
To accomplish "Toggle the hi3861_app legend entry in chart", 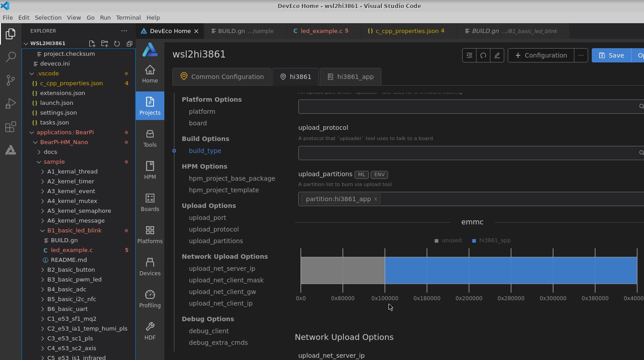I will [x=491, y=240].
